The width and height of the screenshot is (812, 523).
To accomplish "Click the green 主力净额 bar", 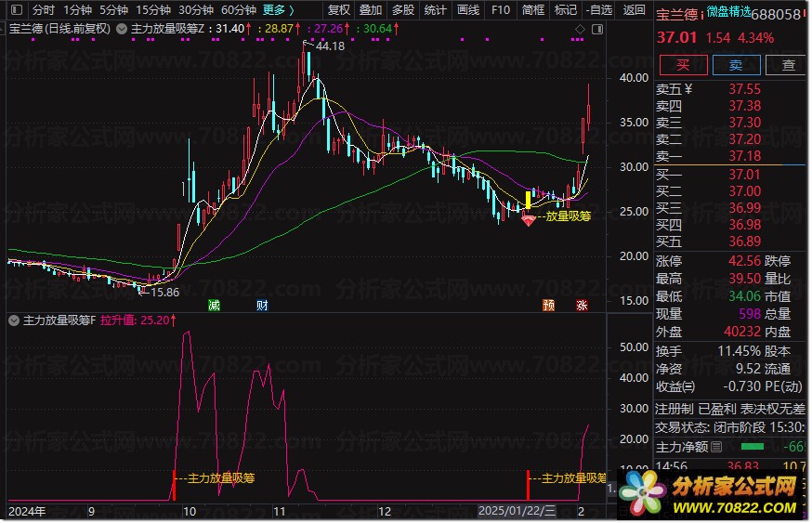I will pos(753,447).
